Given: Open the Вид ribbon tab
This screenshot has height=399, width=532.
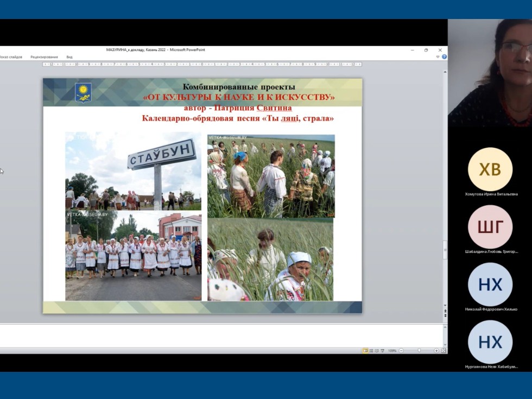Looking at the screenshot, I should [69, 56].
